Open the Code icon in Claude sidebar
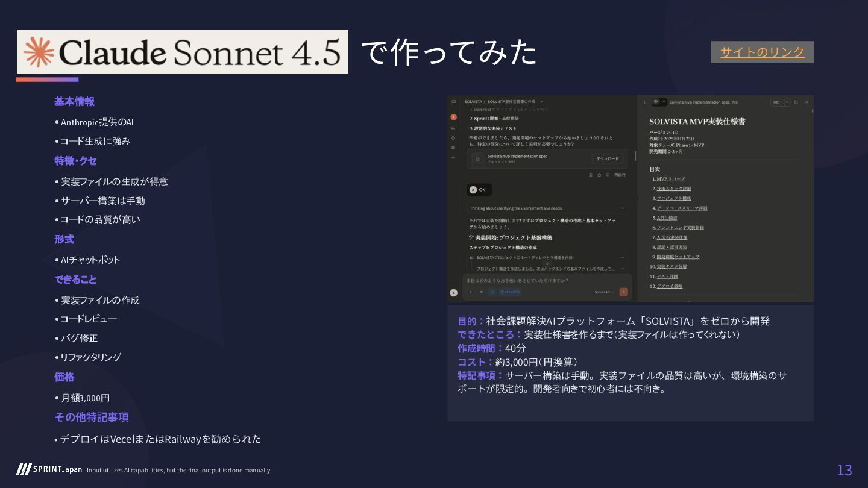This screenshot has width=868, height=488. [x=453, y=157]
